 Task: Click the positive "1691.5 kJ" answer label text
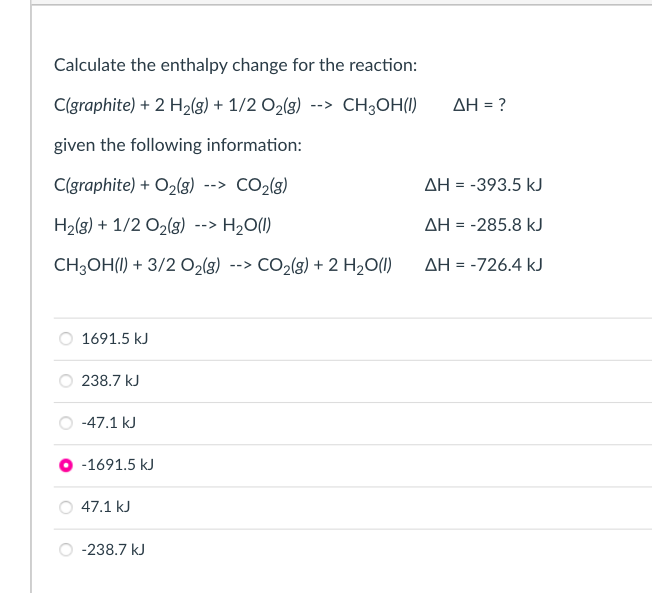point(115,339)
